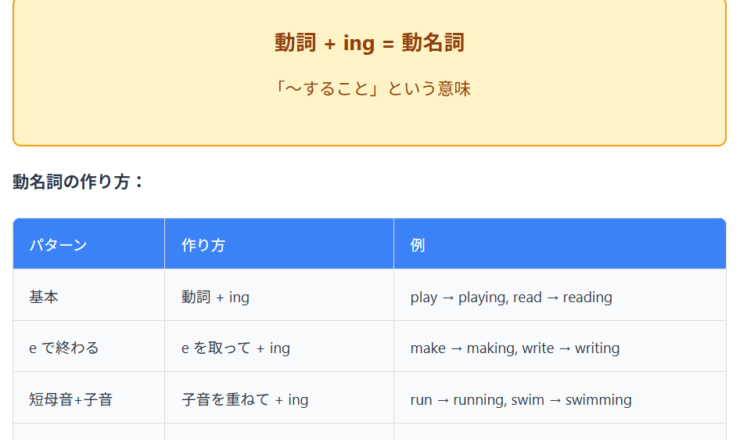Click the heading 動詞 + ing = 動名詞

tap(369, 43)
